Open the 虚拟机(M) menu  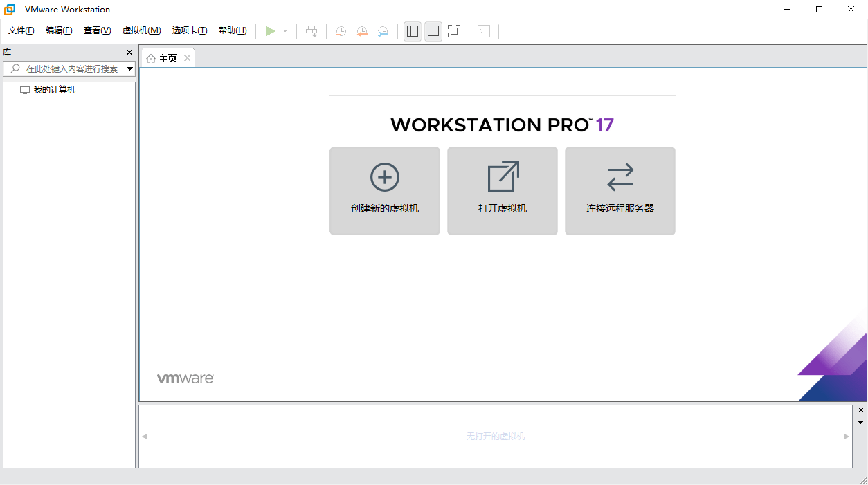pos(141,30)
